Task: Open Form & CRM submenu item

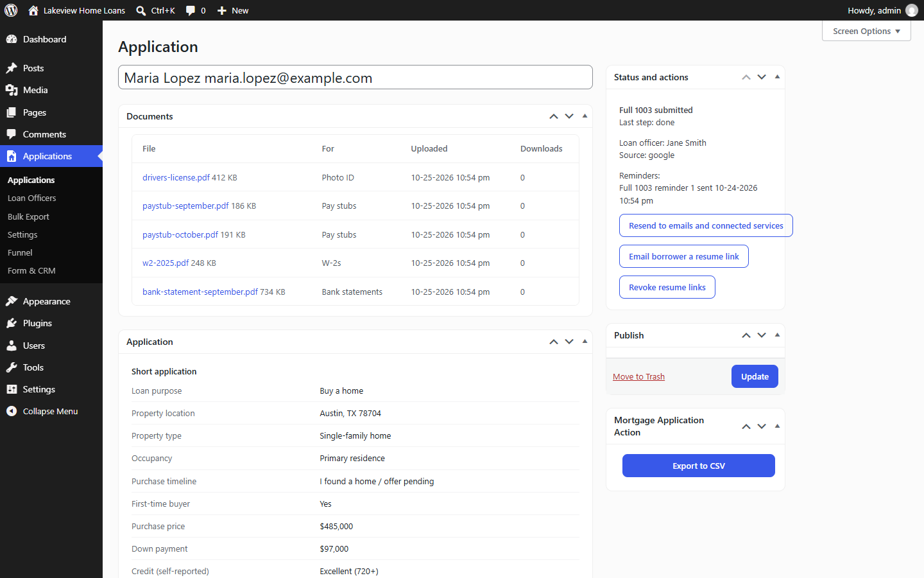Action: (x=51, y=271)
